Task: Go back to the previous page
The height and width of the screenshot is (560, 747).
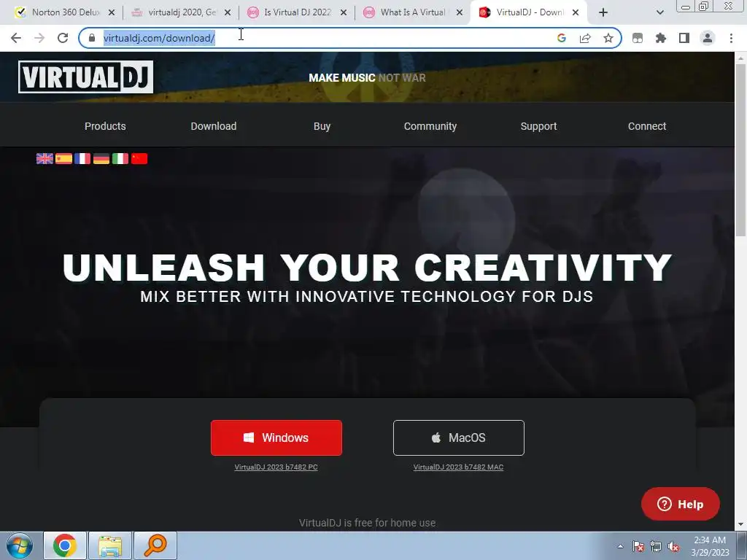Action: (16, 38)
